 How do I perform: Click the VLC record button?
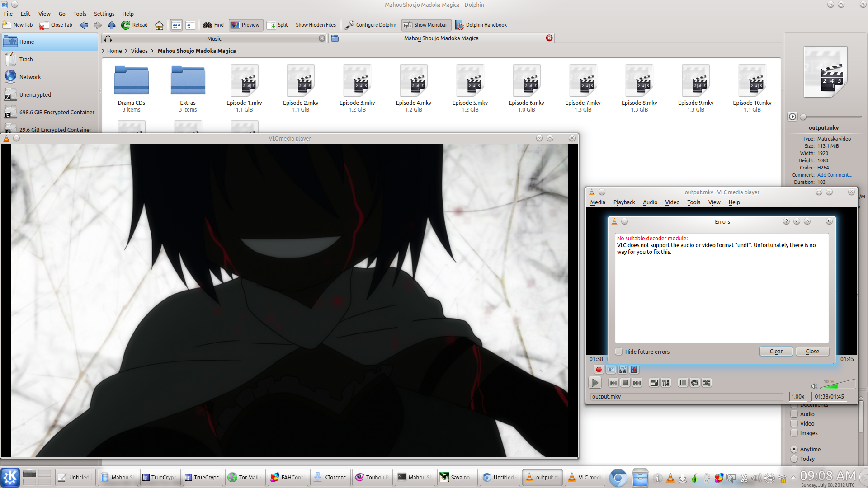(599, 370)
